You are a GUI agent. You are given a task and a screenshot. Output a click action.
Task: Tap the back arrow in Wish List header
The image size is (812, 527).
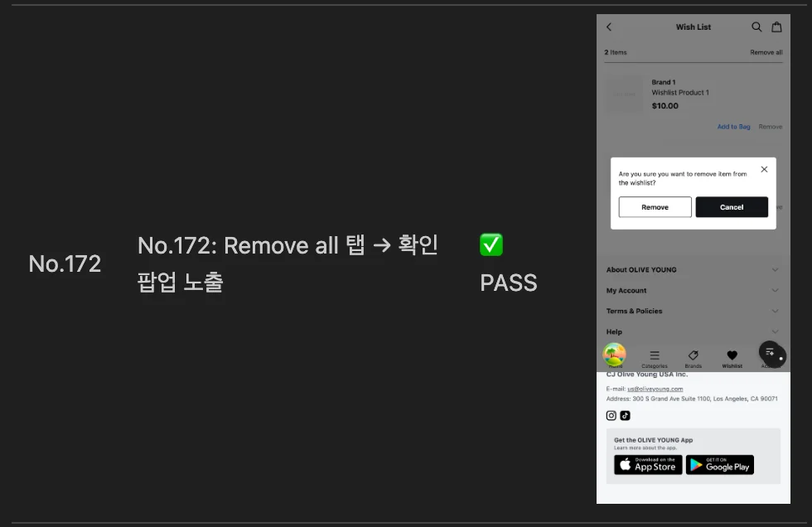(609, 27)
